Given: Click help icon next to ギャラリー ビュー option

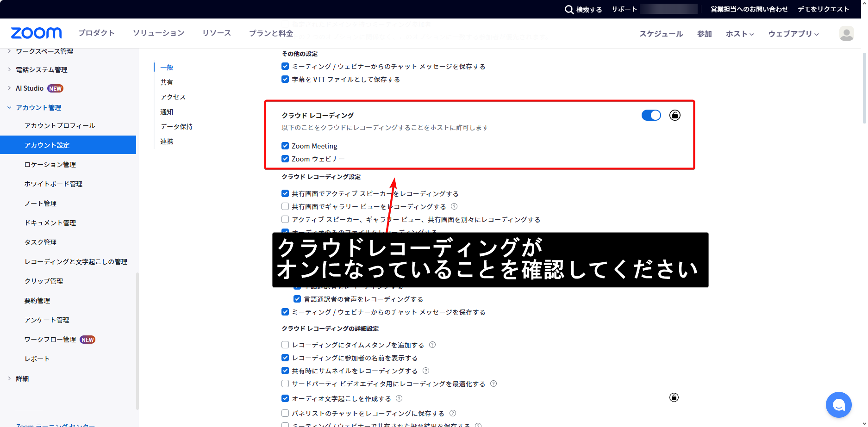Looking at the screenshot, I should (x=454, y=206).
